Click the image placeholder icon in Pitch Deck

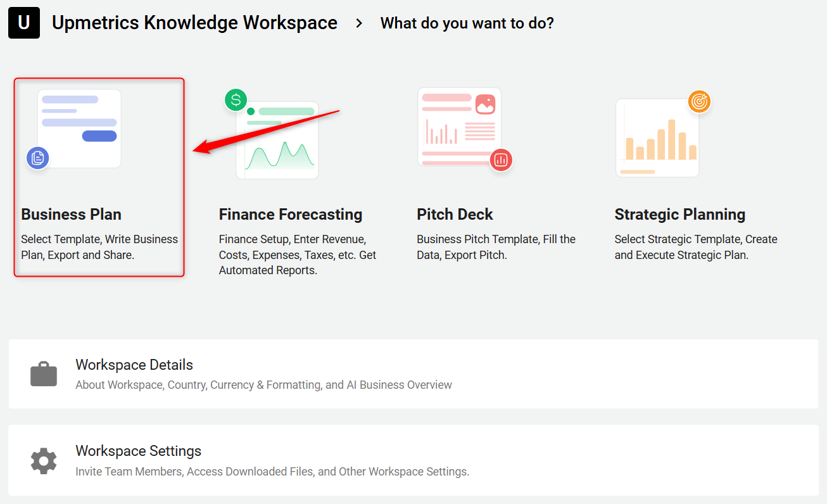[x=485, y=104]
